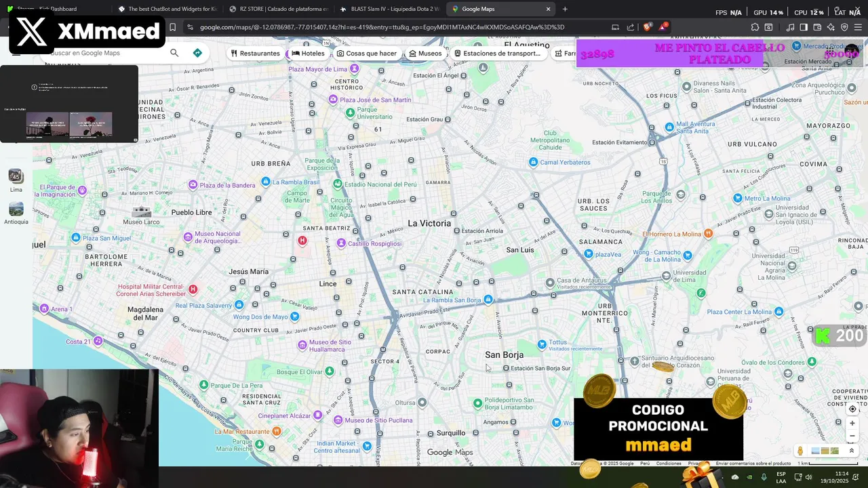The width and height of the screenshot is (868, 488).
Task: Filter map by Museos chip
Action: click(425, 54)
